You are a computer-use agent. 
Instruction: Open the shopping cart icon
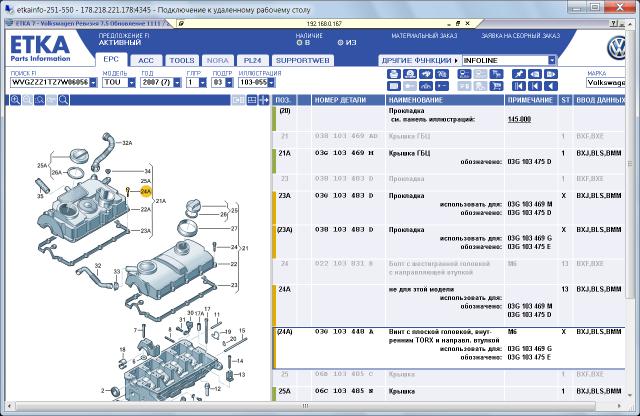[497, 86]
